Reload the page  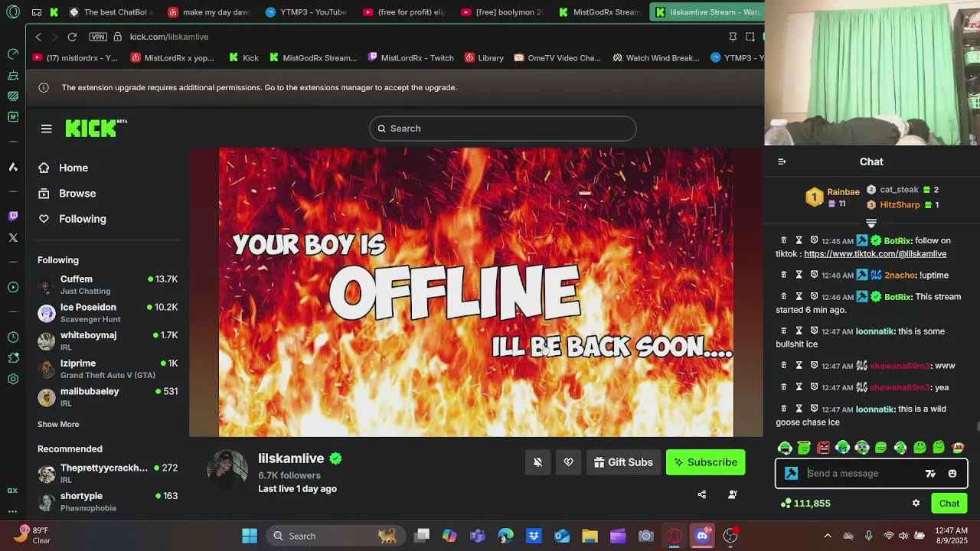[72, 37]
